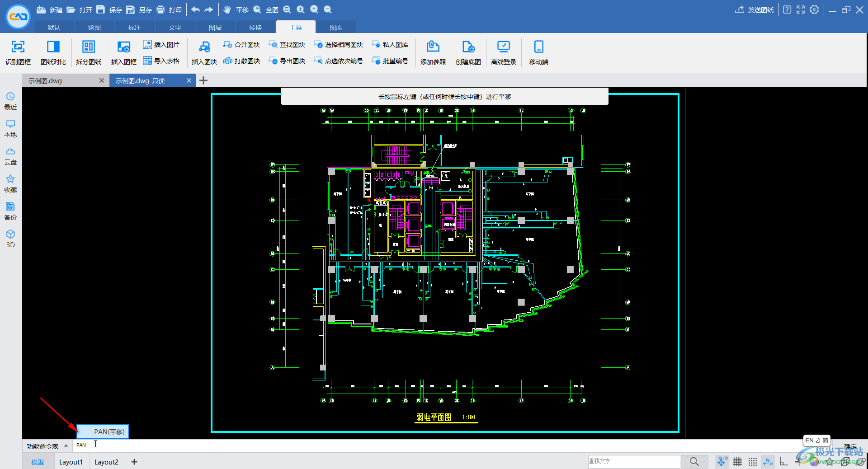The image size is (868, 469).
Task: Click 打开 open file button
Action: [80, 9]
